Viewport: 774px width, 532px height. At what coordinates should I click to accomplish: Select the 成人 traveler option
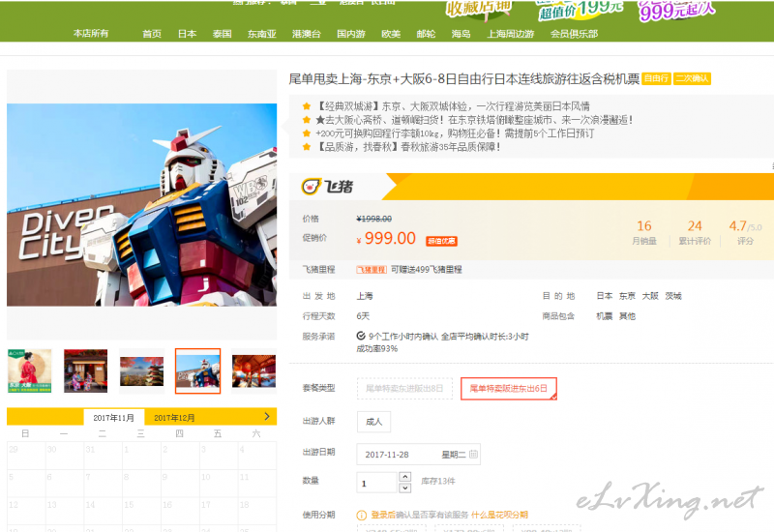coord(373,422)
